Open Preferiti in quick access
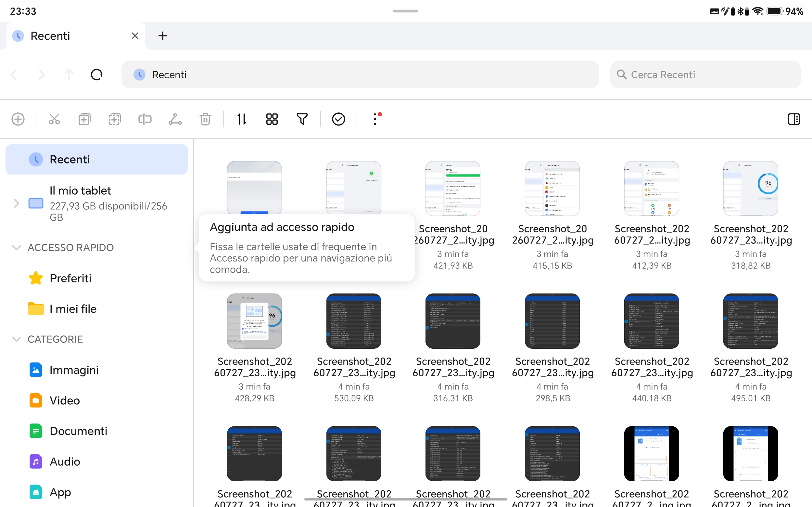This screenshot has height=507, width=812. click(96, 278)
